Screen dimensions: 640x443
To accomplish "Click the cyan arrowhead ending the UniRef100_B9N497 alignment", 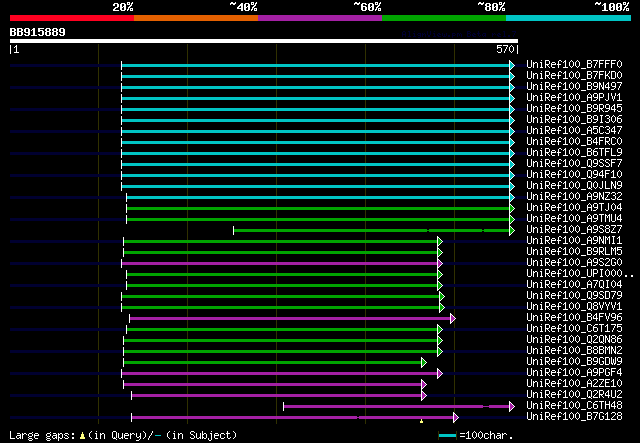I will tap(512, 87).
